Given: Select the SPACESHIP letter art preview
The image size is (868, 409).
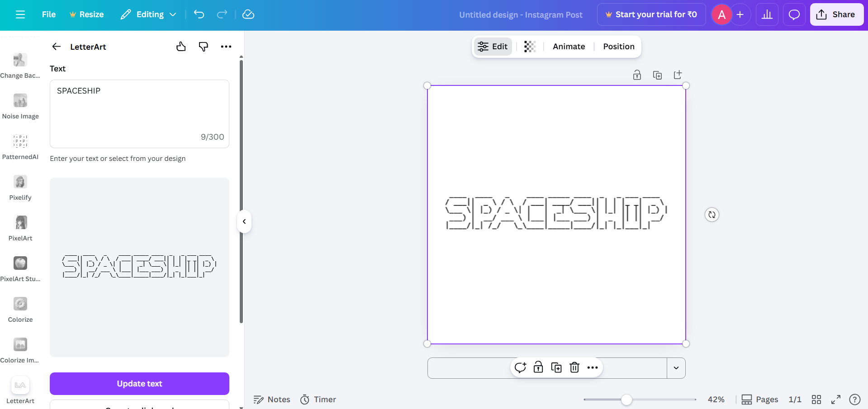Looking at the screenshot, I should [x=139, y=267].
